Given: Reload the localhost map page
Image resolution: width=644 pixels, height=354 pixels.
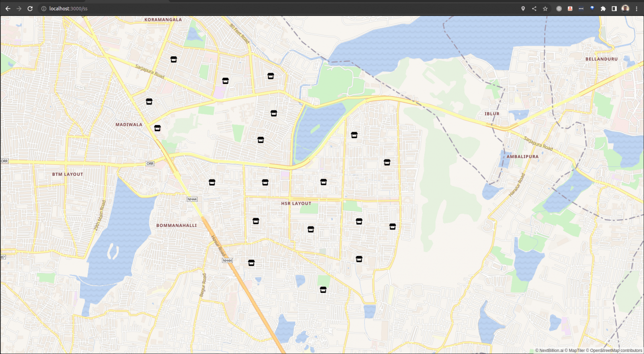Looking at the screenshot, I should (x=30, y=8).
